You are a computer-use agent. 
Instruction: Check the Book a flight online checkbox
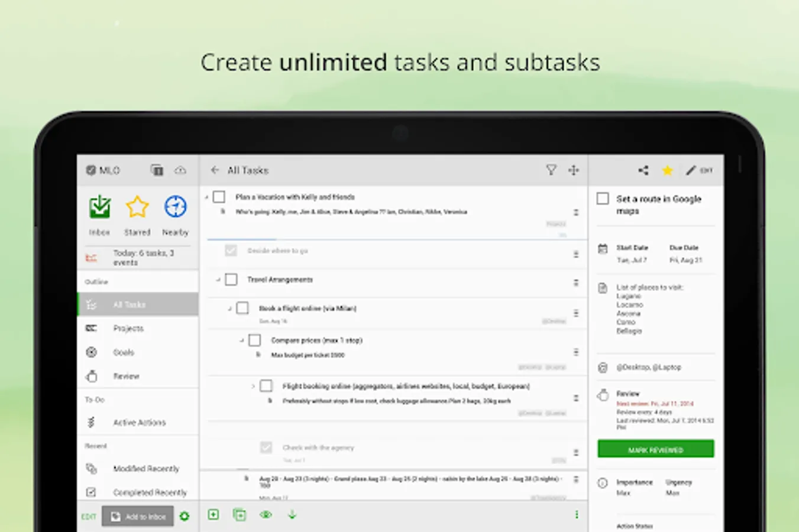[x=242, y=308]
